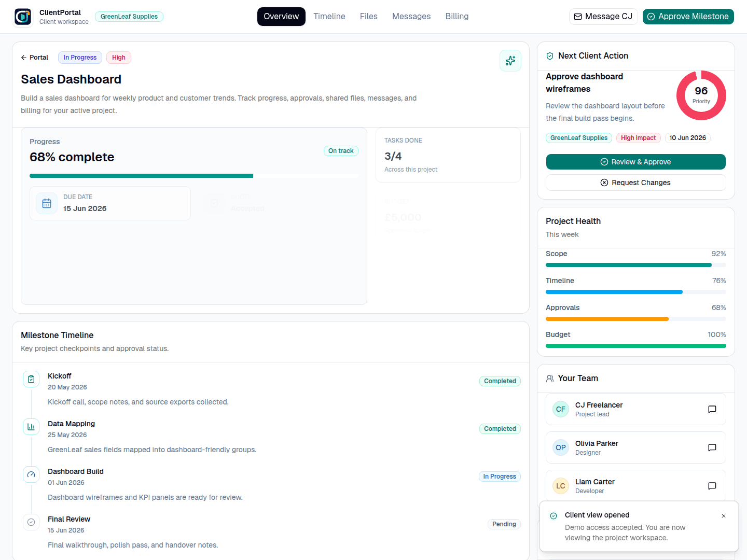Click the GreenLeaf Supplies tag in Next Client Action
This screenshot has width=747, height=560.
click(x=579, y=138)
